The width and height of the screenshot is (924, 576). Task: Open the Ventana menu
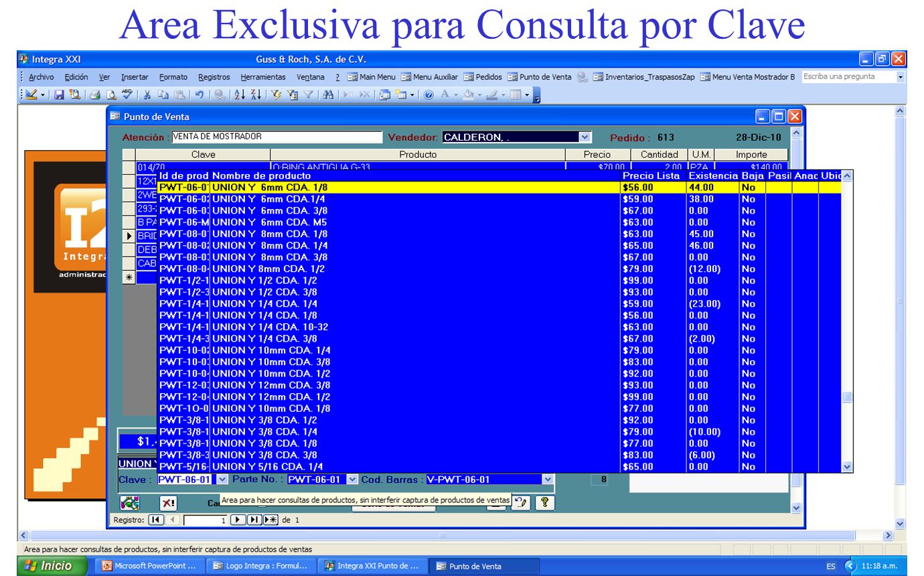311,77
